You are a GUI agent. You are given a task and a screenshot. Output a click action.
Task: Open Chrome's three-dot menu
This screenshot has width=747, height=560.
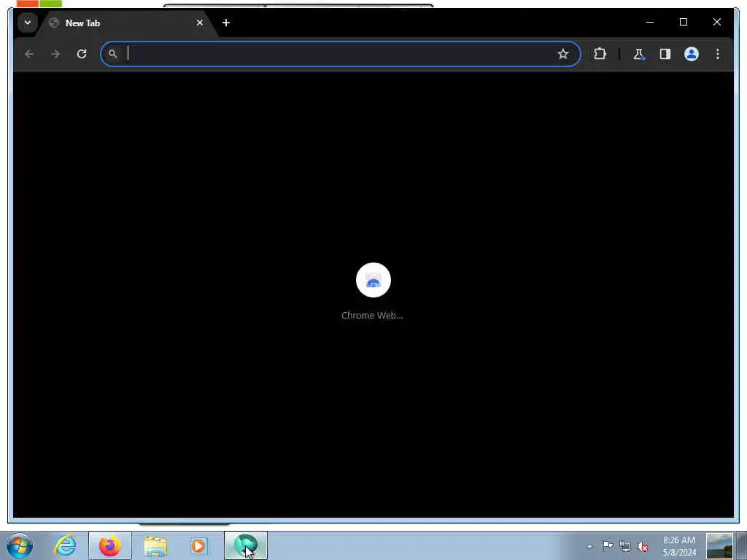(718, 54)
